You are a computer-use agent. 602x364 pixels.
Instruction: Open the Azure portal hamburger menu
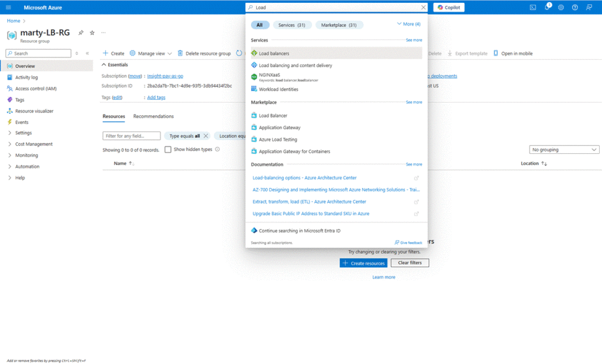[8, 8]
